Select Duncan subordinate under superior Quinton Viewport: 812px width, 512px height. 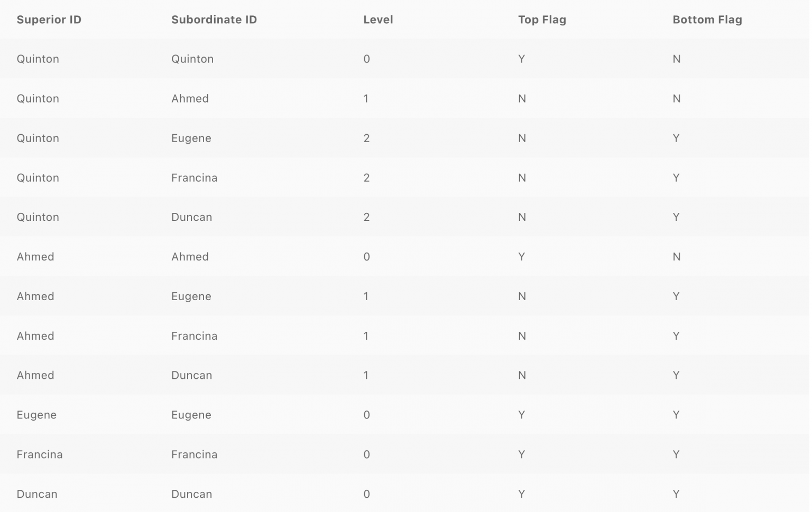click(191, 217)
